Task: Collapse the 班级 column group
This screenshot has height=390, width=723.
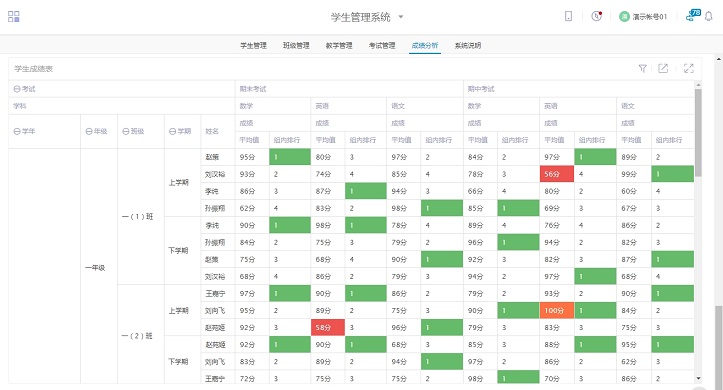Action: point(125,131)
